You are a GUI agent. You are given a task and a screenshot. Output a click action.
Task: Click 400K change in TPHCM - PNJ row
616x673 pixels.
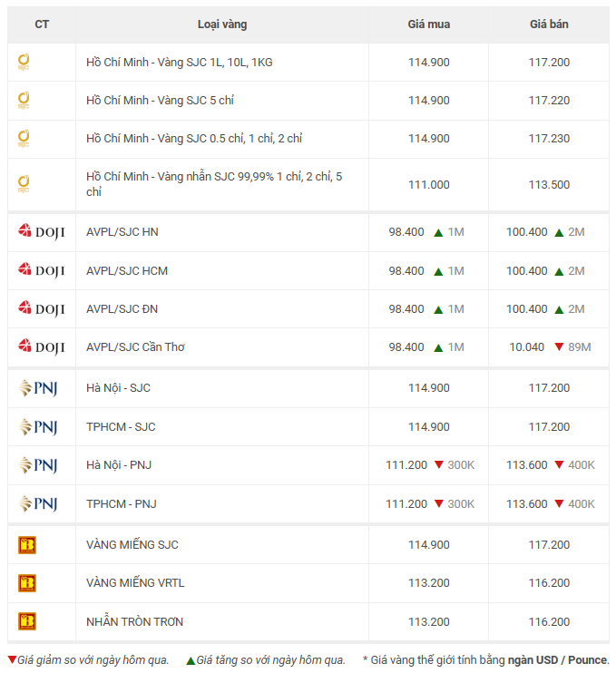582,504
